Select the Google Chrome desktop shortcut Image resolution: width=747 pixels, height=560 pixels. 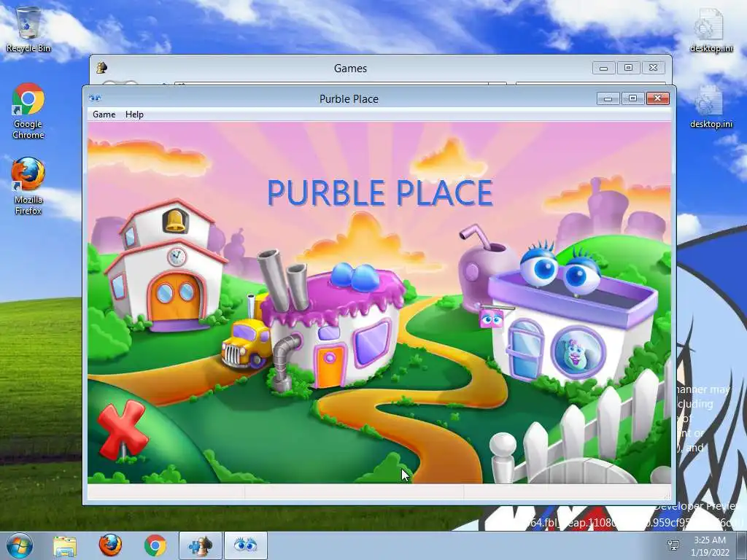click(x=28, y=112)
